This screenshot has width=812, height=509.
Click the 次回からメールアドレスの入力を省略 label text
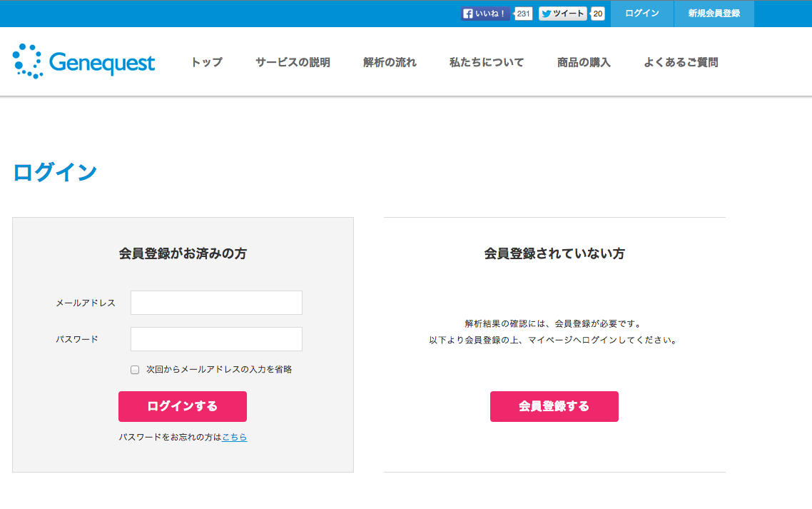click(219, 370)
